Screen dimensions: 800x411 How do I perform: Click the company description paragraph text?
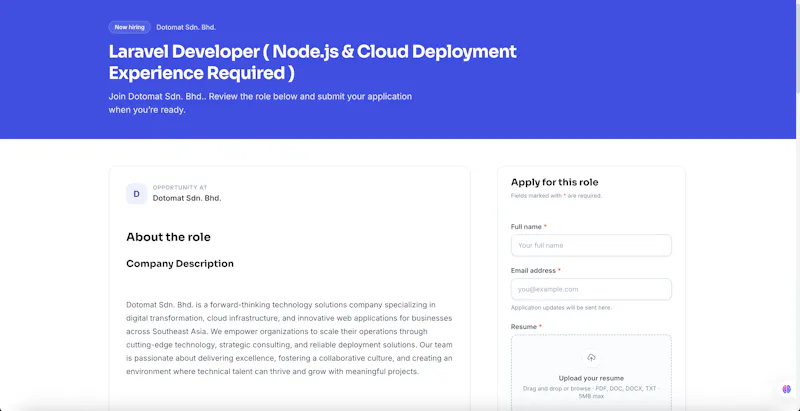pyautogui.click(x=289, y=338)
